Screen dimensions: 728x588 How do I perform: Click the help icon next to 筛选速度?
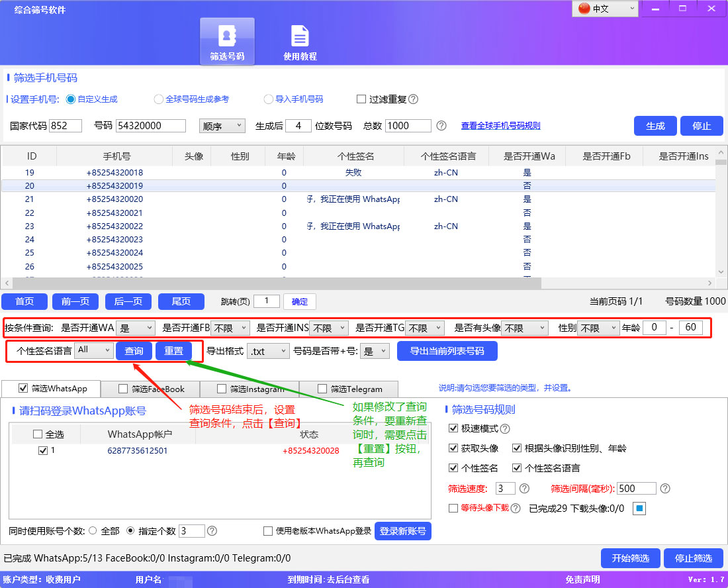tap(525, 487)
